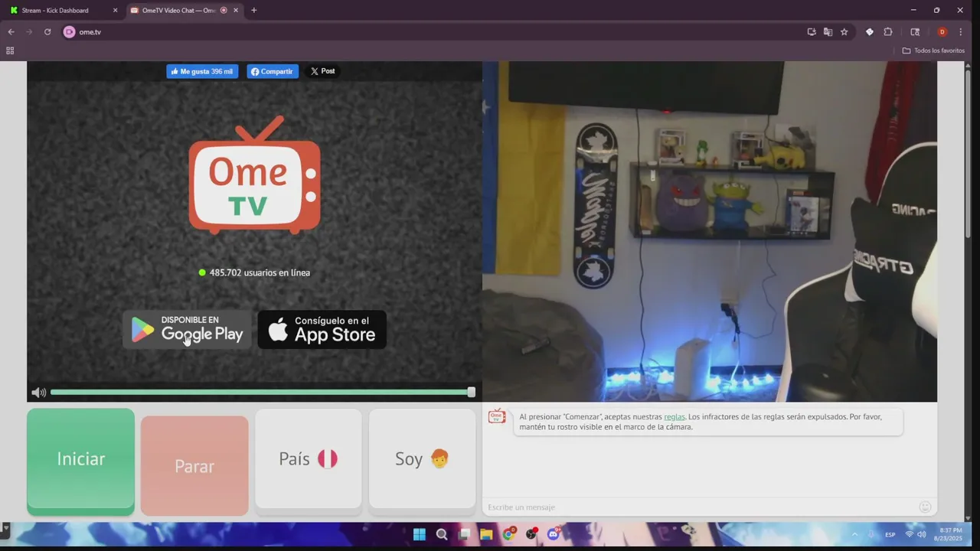This screenshot has width=980, height=551.
Task: Open Todos los favoritos bookmarks folder
Action: coord(933,51)
